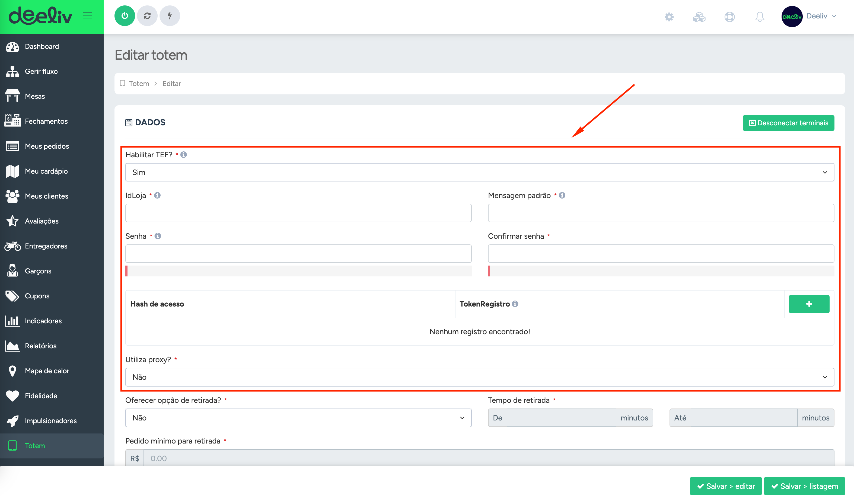Open Entregadores in the sidebar

(x=46, y=246)
